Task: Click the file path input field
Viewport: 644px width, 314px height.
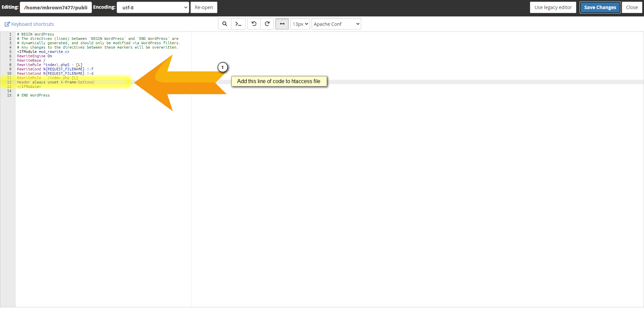Action: click(56, 7)
